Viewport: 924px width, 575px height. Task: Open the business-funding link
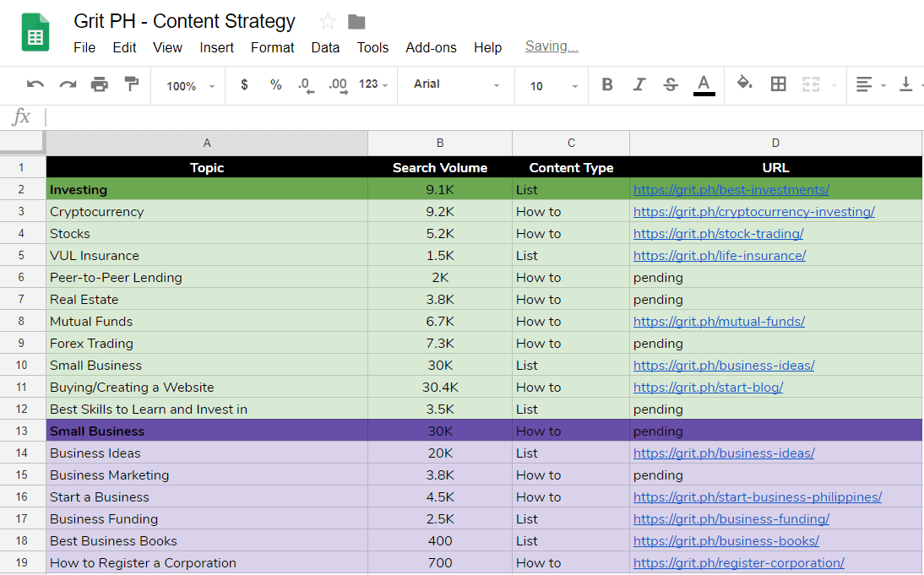point(731,519)
